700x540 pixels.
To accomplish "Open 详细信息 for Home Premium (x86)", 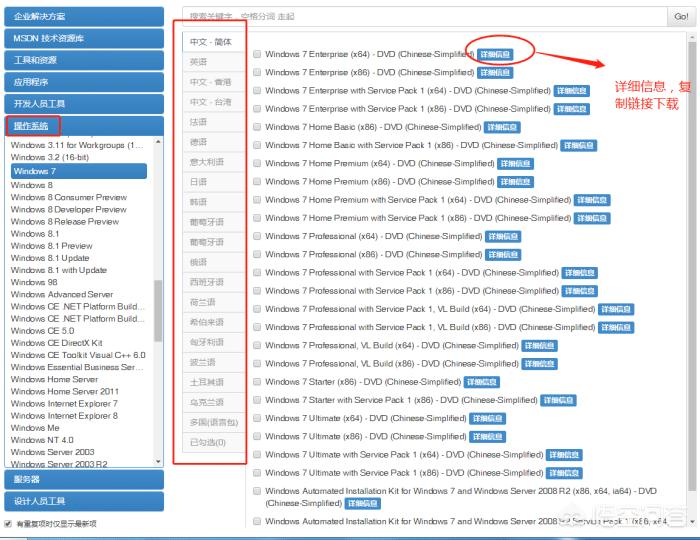I will click(515, 182).
